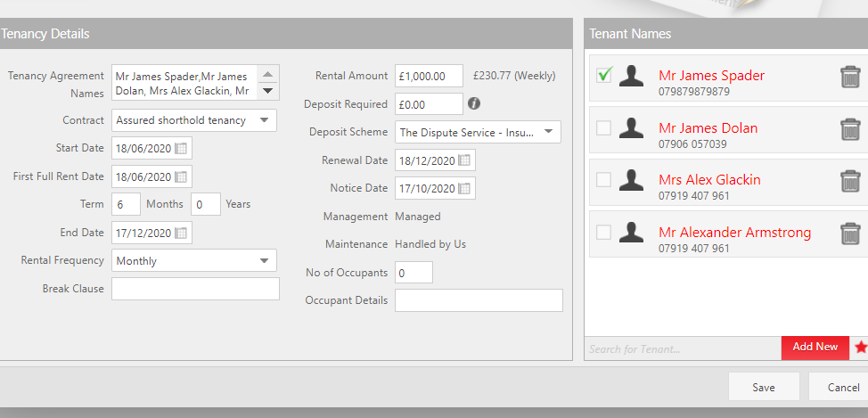The height and width of the screenshot is (418, 868).
Task: Click the First Full Rent Date value
Action: (x=143, y=176)
